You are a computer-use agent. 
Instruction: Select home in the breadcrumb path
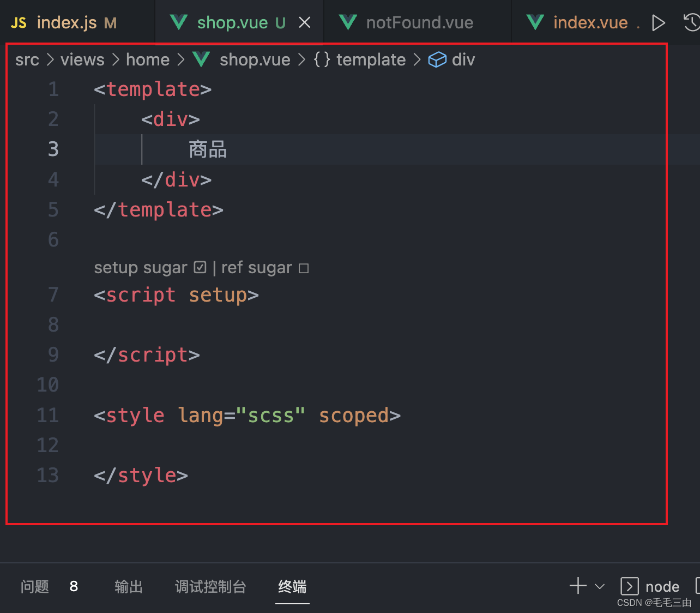pyautogui.click(x=148, y=59)
